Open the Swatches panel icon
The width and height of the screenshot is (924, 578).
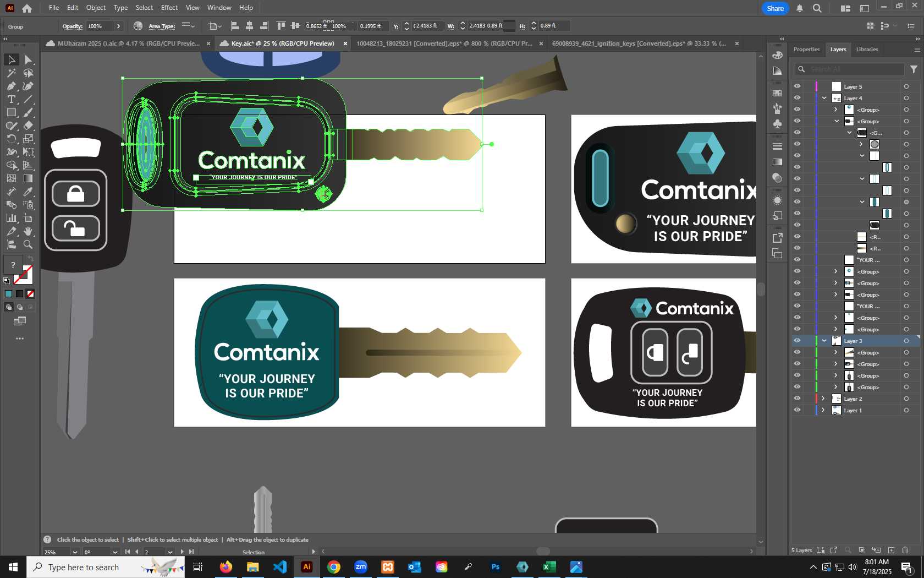pyautogui.click(x=777, y=94)
